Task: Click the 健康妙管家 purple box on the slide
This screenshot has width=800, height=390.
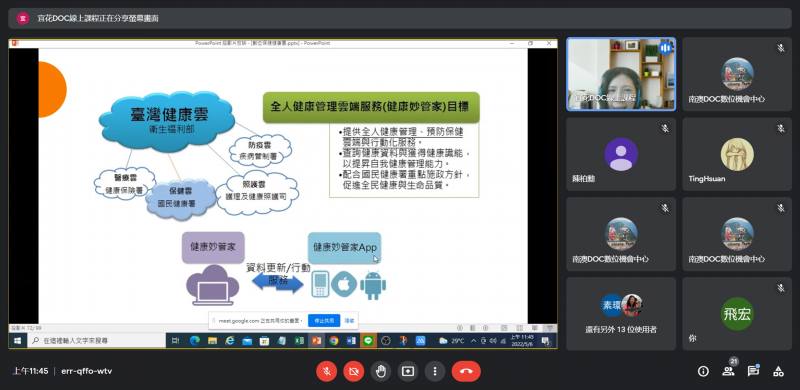Action: click(213, 247)
